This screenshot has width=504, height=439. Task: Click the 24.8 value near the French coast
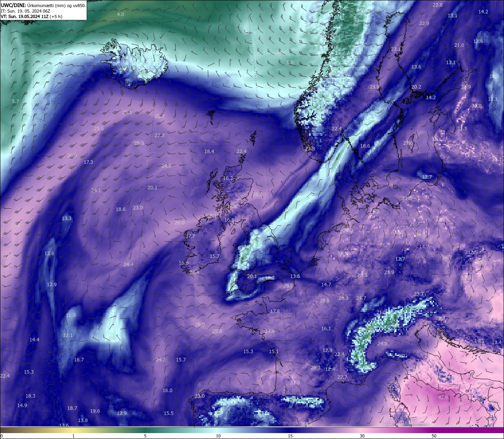click(x=270, y=331)
